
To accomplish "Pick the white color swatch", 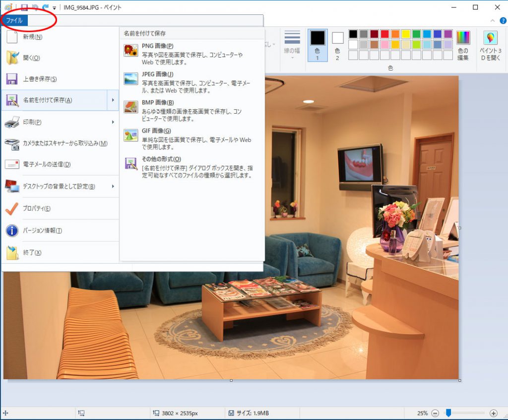I will click(353, 44).
